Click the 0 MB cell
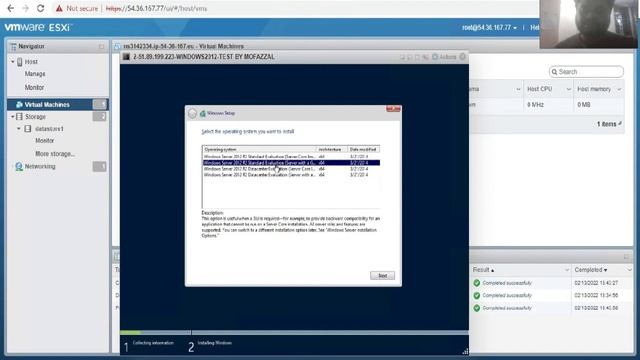Viewport: 640px width, 360px height. point(584,105)
